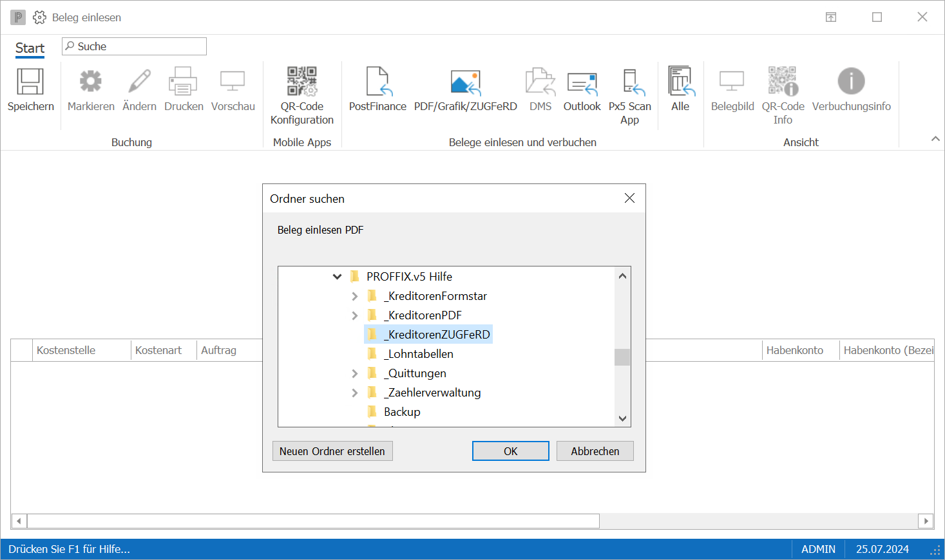Click the DMS import icon
This screenshot has width=945, height=560.
(x=540, y=82)
